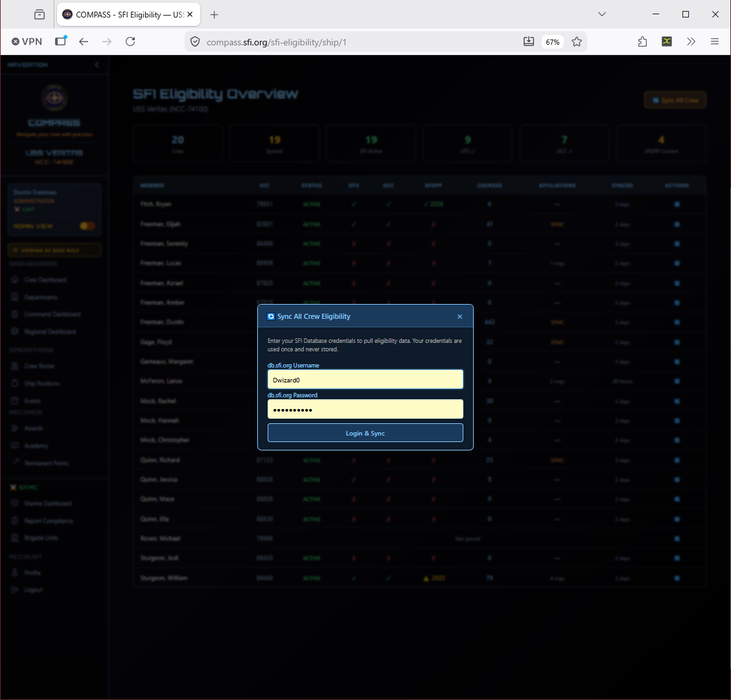Open Marine Dashboard in sidebar
The width and height of the screenshot is (731, 700).
tap(48, 504)
